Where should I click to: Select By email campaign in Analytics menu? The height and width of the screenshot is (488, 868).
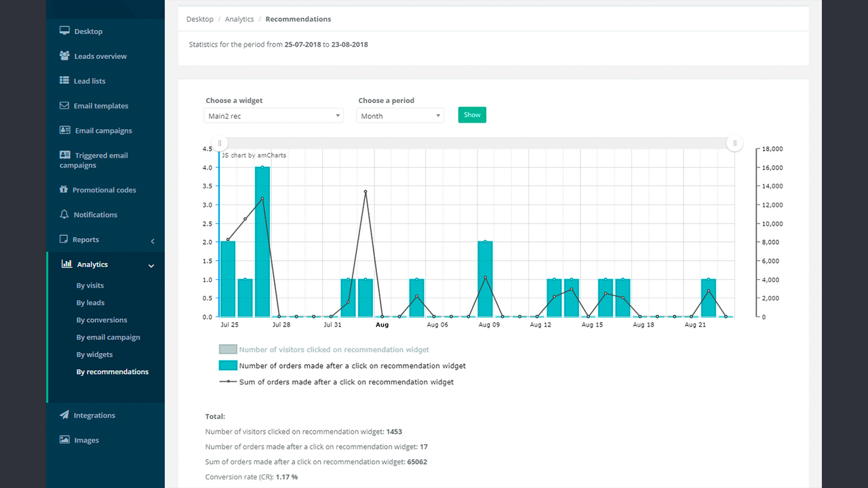[108, 337]
